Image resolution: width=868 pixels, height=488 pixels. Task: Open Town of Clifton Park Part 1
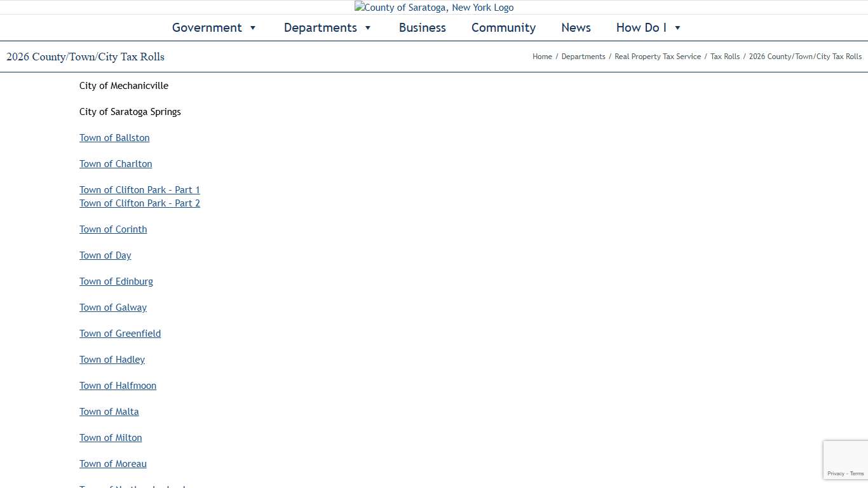pos(140,190)
